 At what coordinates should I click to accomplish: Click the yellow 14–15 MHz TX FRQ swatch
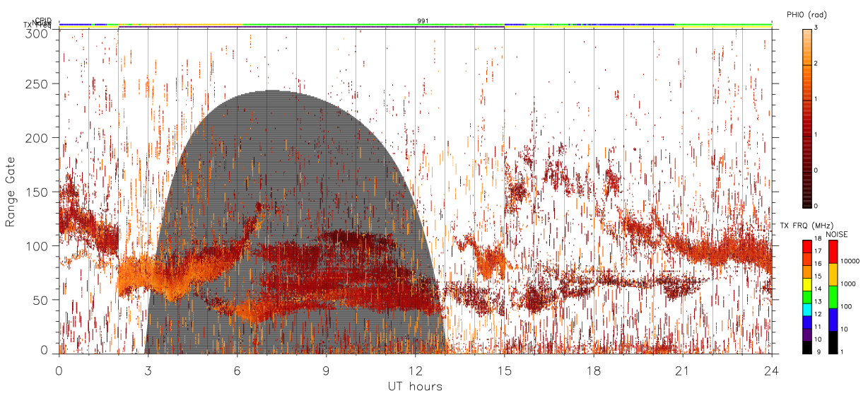pyautogui.click(x=807, y=284)
